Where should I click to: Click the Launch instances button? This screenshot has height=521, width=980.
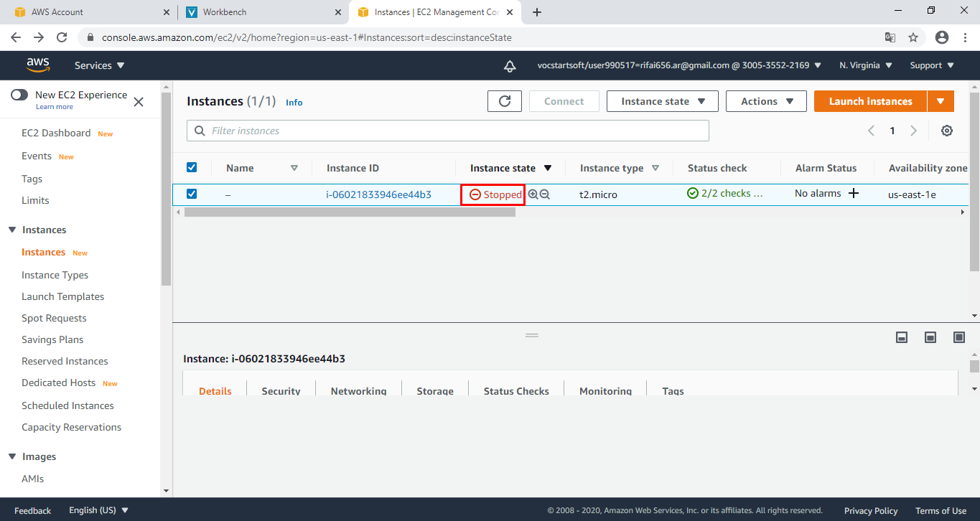tap(869, 100)
